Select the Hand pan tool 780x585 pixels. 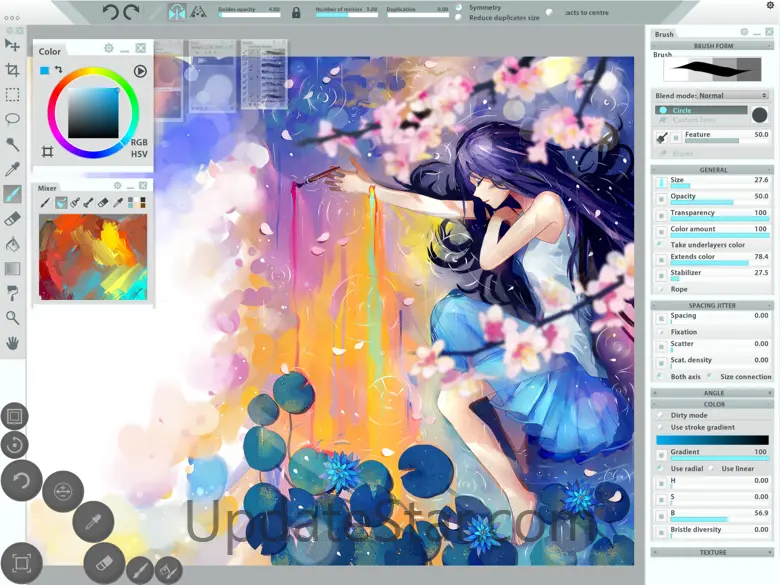[x=12, y=342]
